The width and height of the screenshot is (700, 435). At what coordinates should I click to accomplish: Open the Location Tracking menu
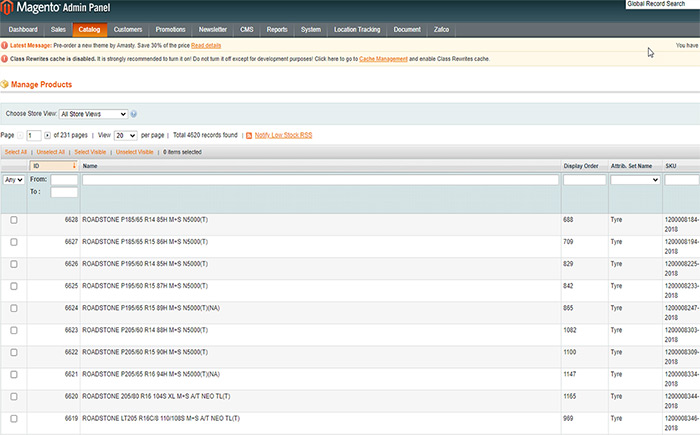click(x=357, y=29)
